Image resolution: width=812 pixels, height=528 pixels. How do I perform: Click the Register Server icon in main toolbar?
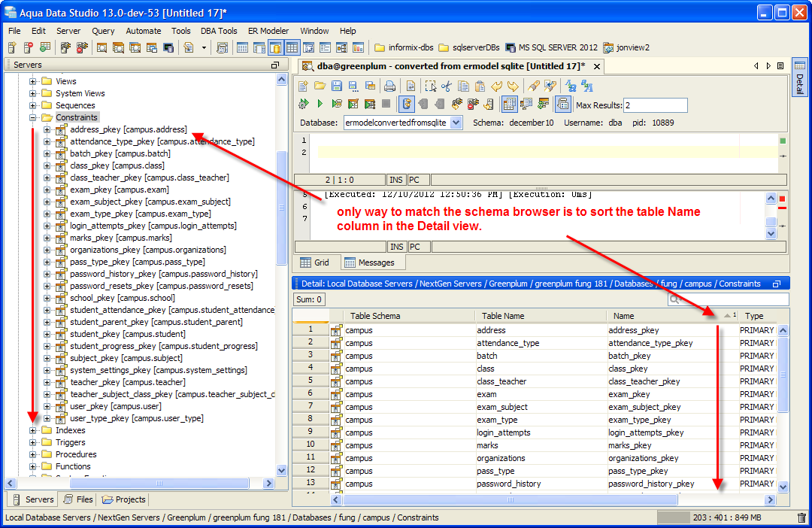click(13, 47)
